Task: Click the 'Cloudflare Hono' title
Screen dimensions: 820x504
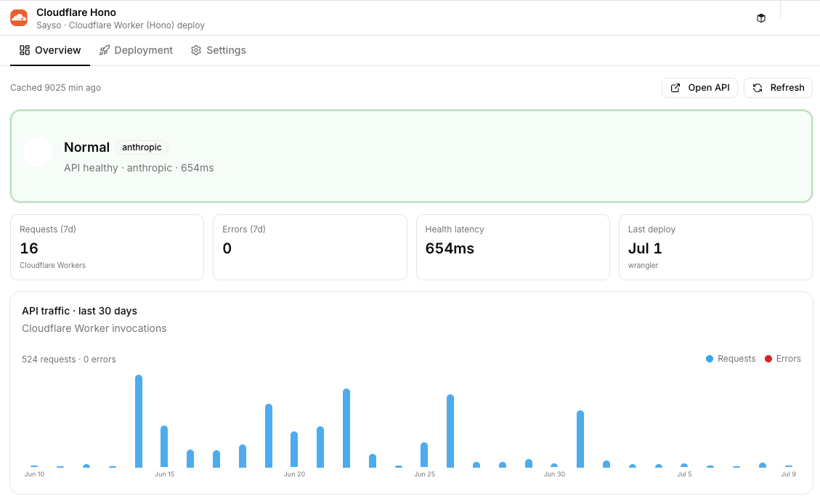Action: [x=76, y=12]
